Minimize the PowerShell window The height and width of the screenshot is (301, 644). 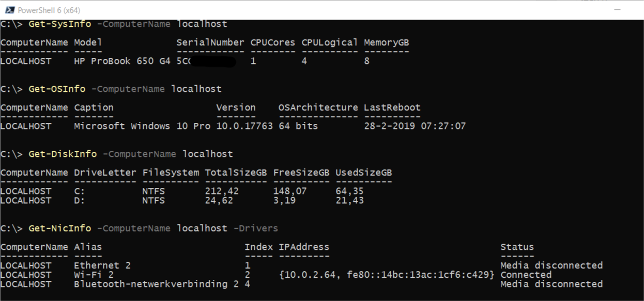pos(617,10)
